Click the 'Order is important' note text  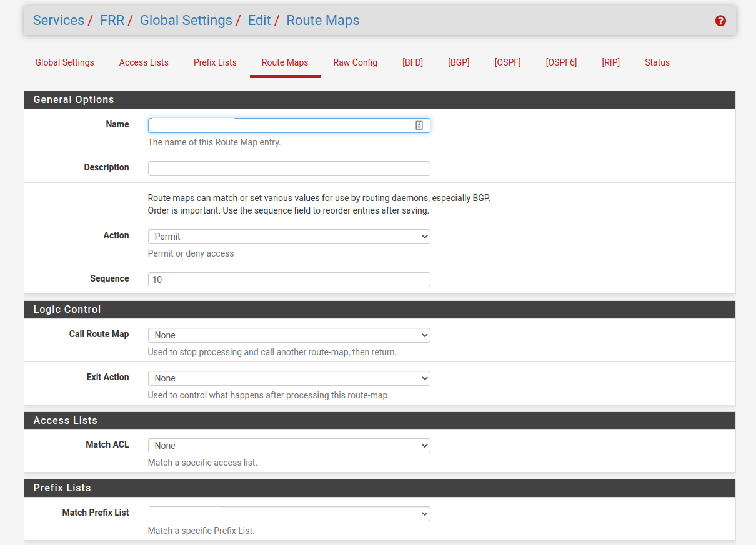pos(289,210)
